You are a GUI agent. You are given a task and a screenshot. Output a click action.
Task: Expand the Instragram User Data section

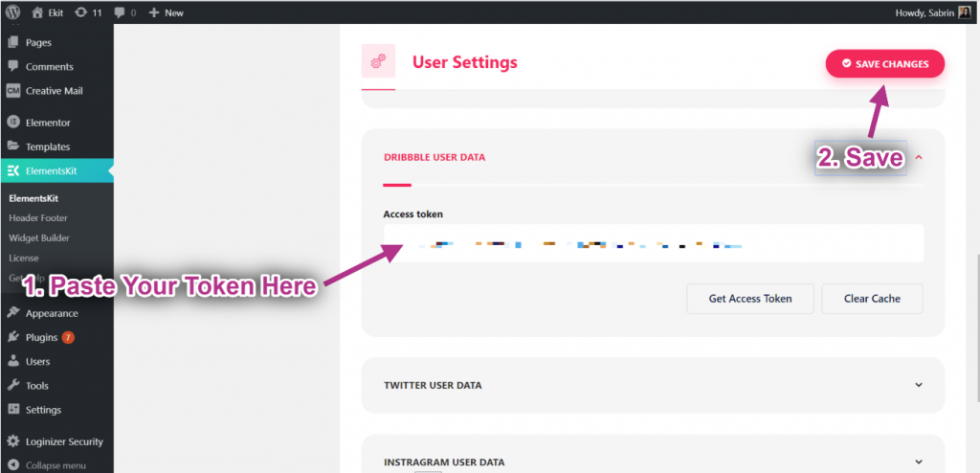tap(918, 462)
